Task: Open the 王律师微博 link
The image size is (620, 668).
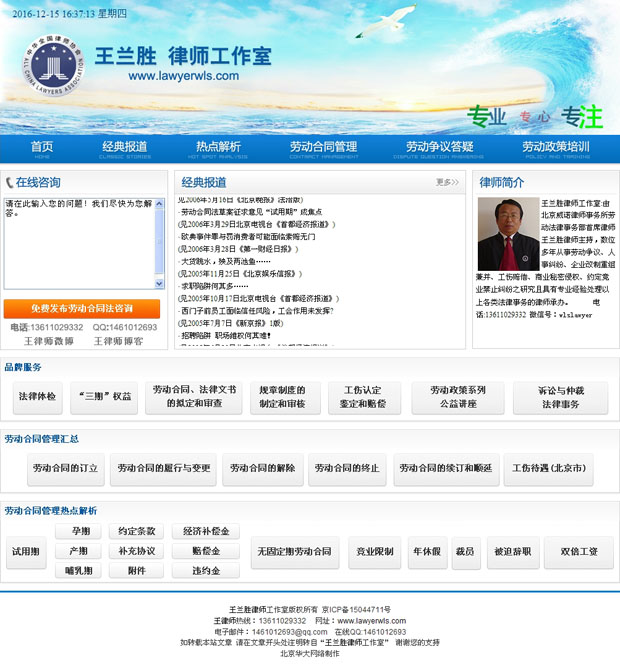Action: point(42,341)
